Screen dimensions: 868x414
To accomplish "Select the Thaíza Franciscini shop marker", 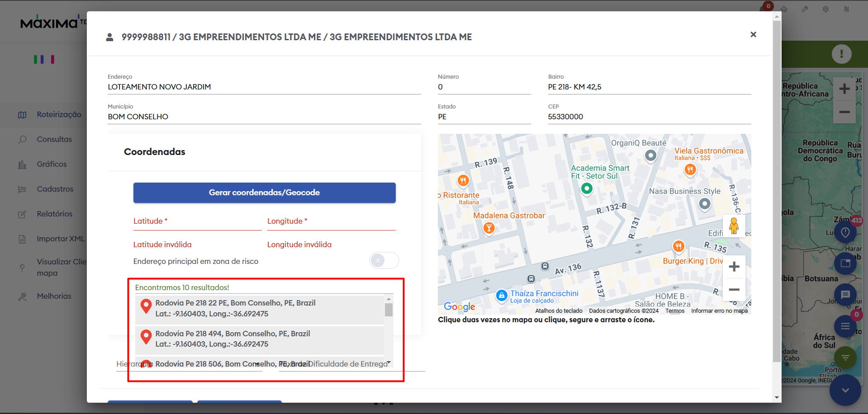I will (501, 296).
